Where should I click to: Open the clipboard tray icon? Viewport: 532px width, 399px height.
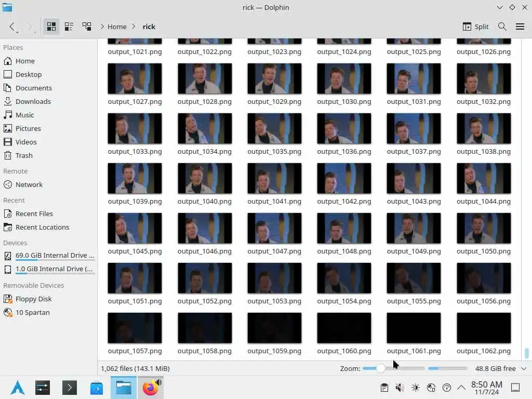[x=384, y=388]
